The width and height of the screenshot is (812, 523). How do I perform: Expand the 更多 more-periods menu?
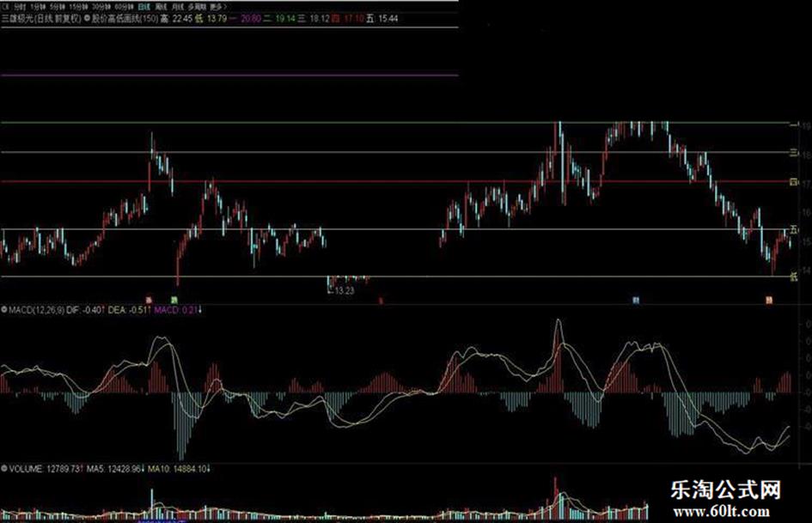click(218, 7)
